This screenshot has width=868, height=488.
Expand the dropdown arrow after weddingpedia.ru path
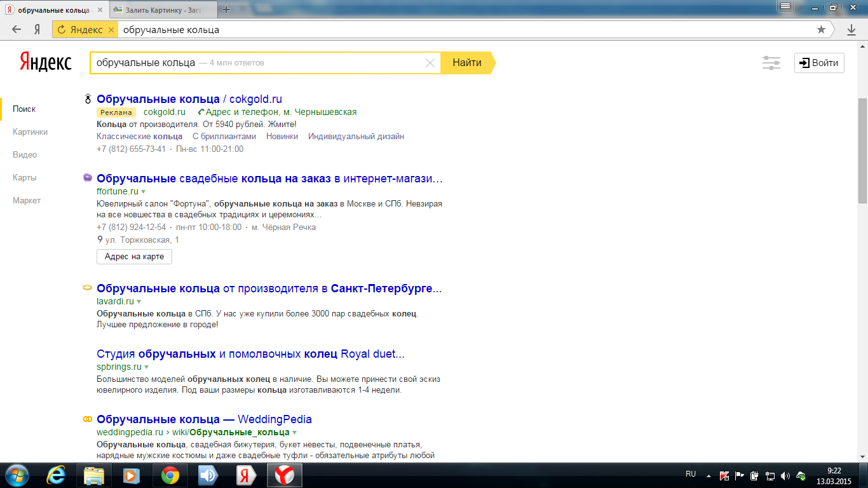coord(294,433)
